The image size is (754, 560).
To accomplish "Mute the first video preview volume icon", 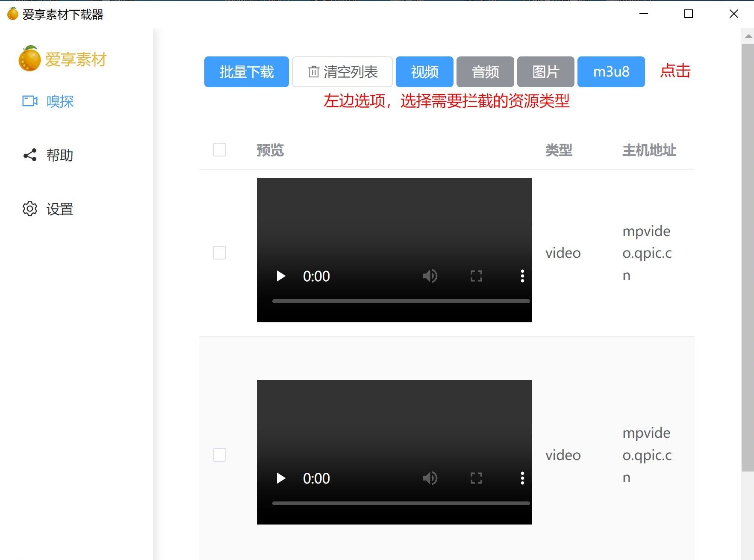I will coord(430,276).
